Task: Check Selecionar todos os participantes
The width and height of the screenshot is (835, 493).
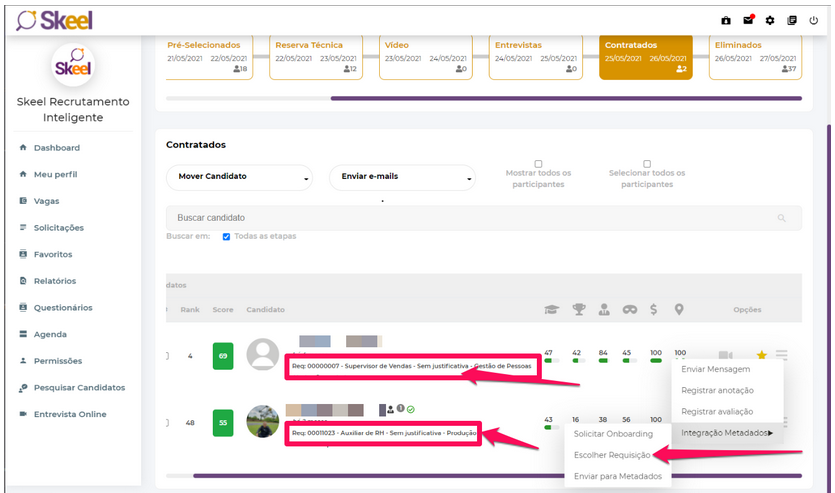Action: 647,164
